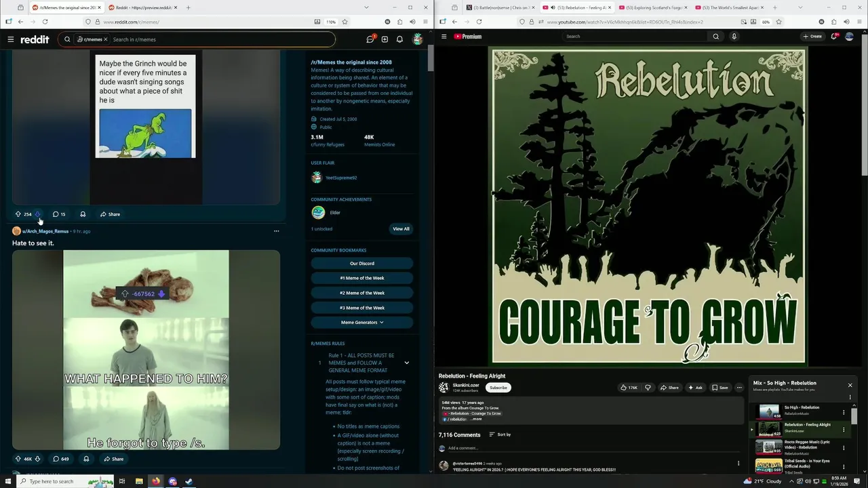Open a new tab in Reddit browser window

[188, 7]
